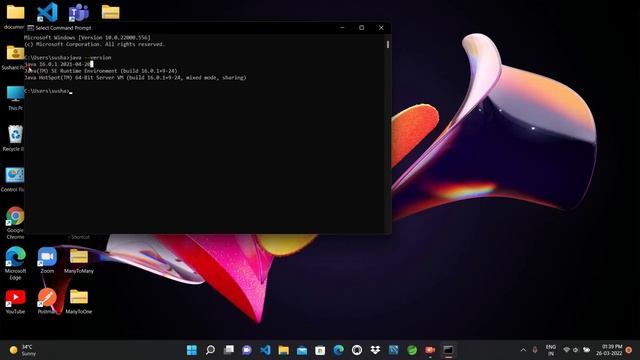Click the 'java --version' command line text

point(90,58)
